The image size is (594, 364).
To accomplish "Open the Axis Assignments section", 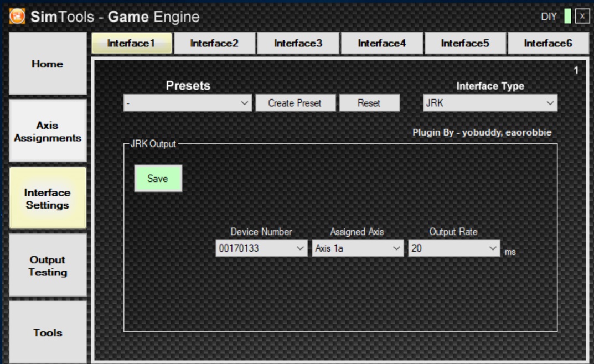I will pyautogui.click(x=48, y=131).
